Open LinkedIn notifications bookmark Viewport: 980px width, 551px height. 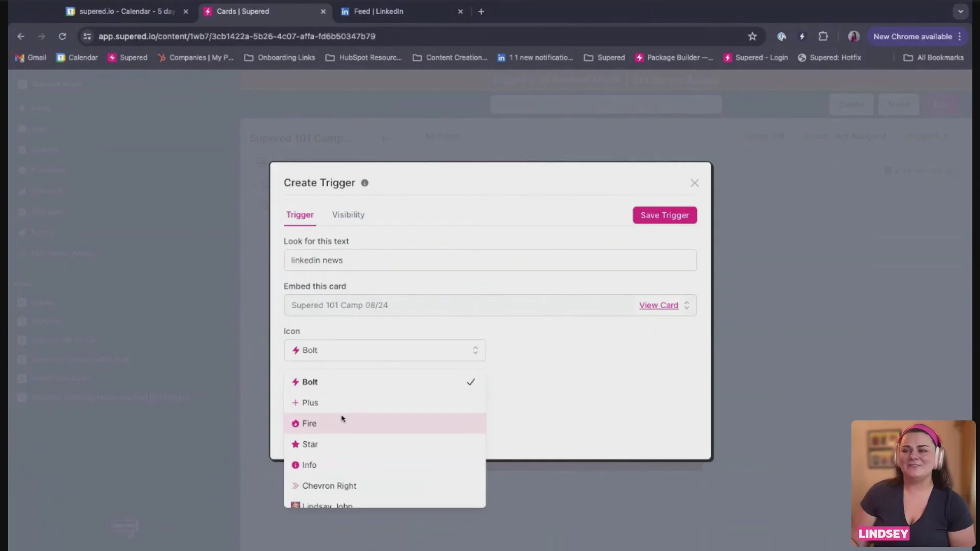coord(535,58)
